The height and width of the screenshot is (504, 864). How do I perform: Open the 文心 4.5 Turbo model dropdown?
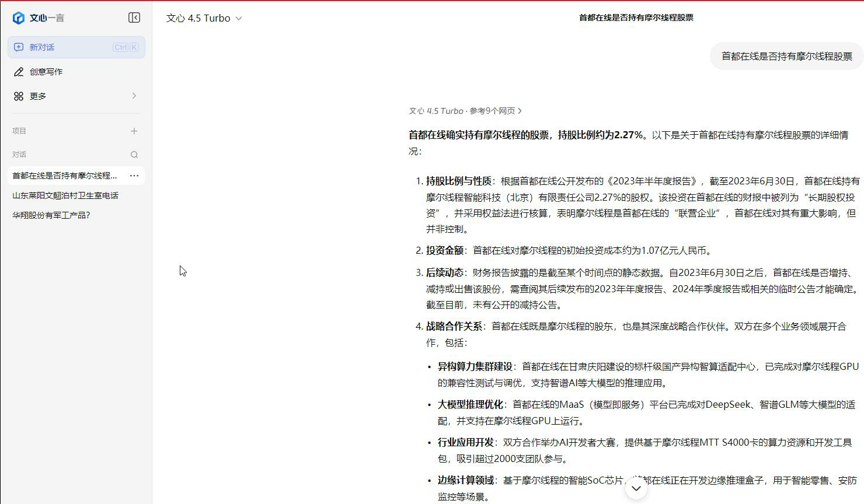coord(204,18)
